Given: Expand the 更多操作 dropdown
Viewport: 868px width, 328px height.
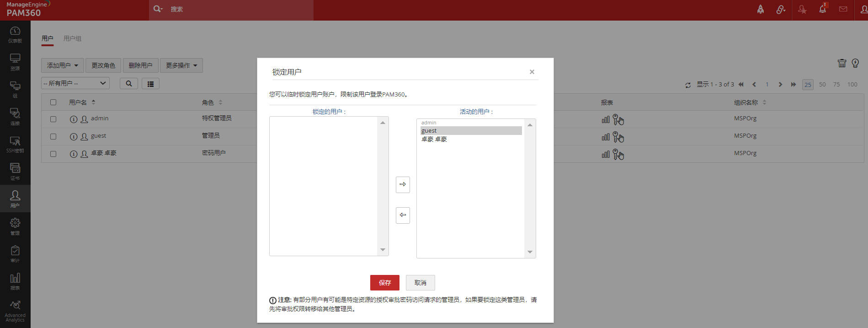Looking at the screenshot, I should click(181, 65).
